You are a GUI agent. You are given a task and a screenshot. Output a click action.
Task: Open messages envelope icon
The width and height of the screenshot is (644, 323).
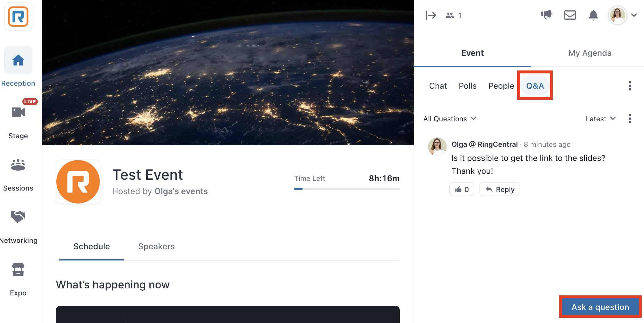[570, 15]
